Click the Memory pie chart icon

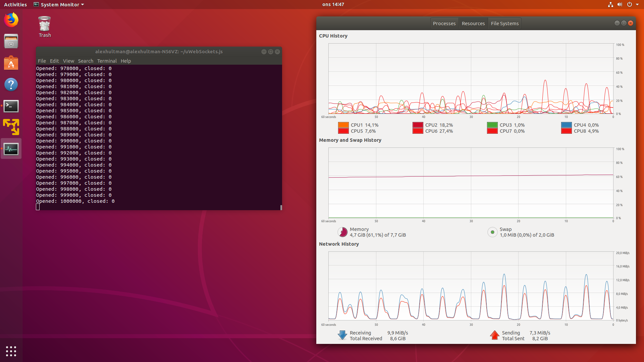[342, 232]
